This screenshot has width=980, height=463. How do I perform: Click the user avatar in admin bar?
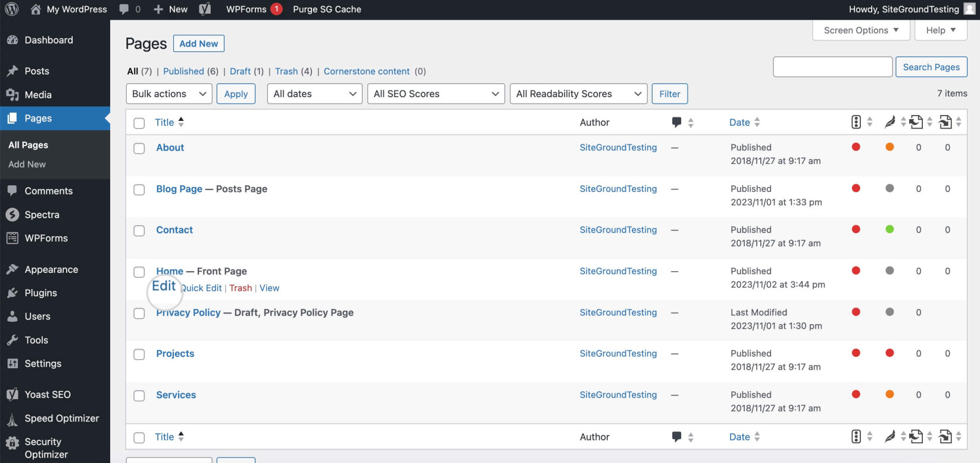[969, 9]
